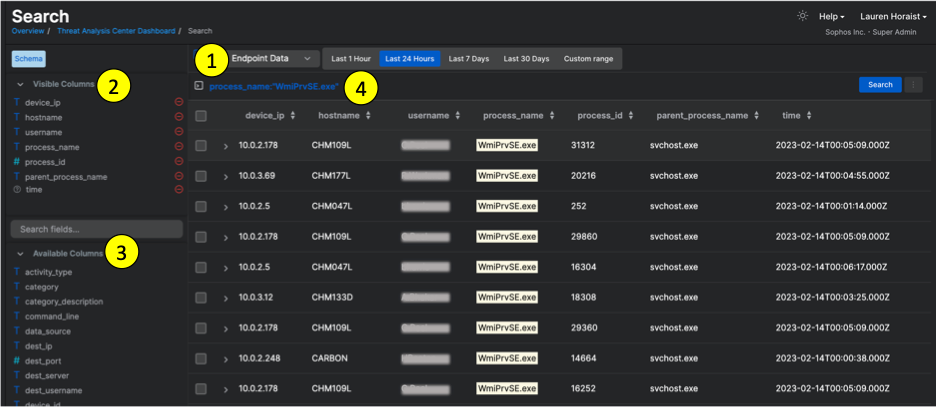Remove device_ip from Visible Columns
936x408 pixels.
pos(179,102)
